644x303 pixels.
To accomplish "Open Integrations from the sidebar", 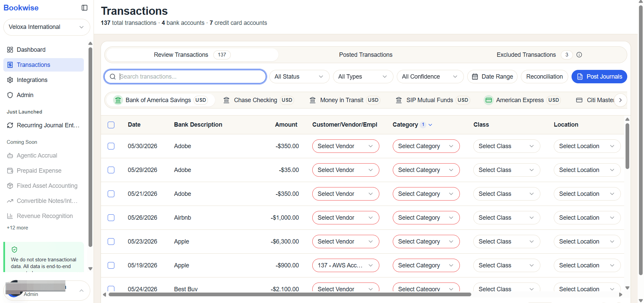I will click(x=44, y=80).
